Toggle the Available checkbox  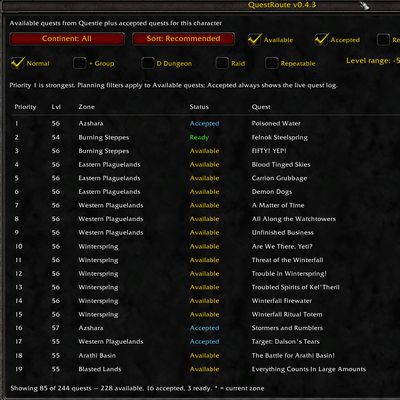254,40
